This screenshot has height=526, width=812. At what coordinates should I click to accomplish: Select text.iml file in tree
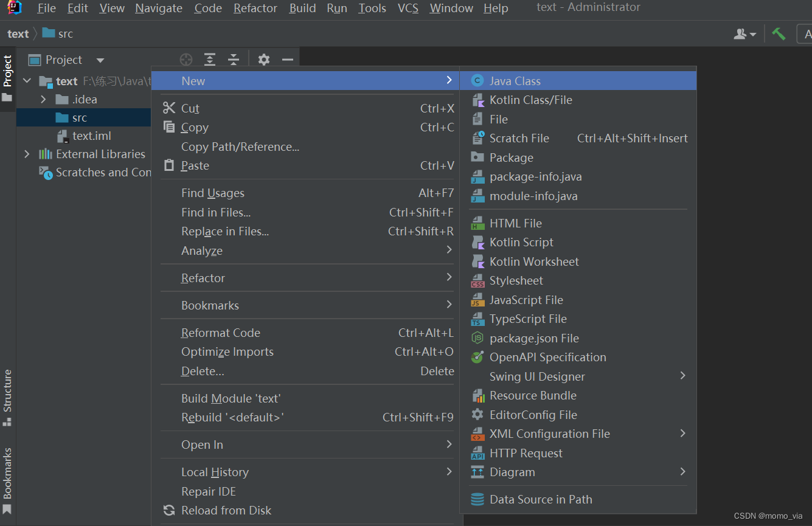(x=84, y=136)
